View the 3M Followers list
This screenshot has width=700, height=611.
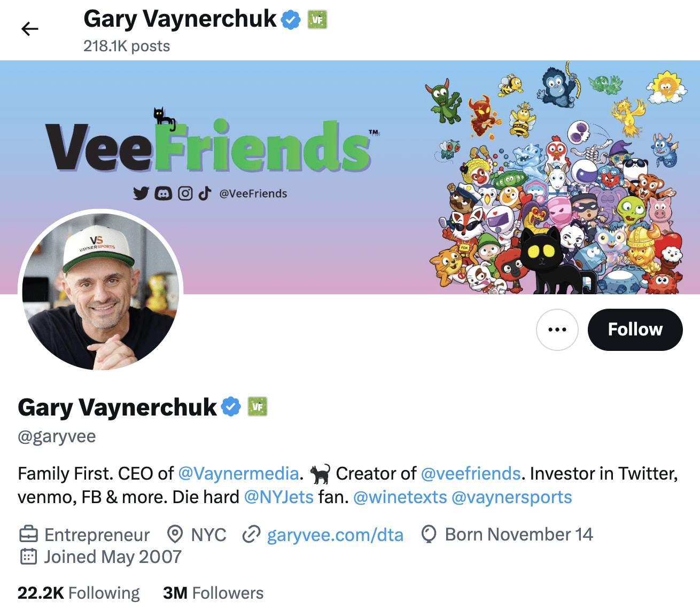213,592
